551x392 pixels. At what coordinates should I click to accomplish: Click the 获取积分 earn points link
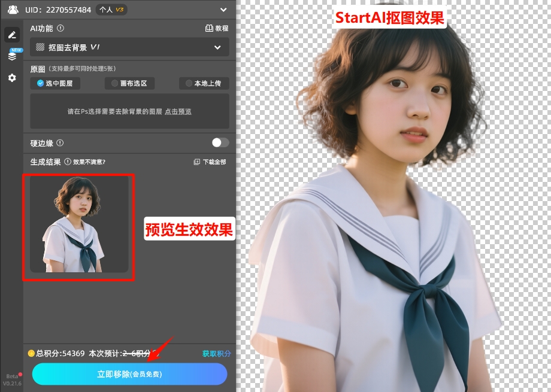coord(216,354)
